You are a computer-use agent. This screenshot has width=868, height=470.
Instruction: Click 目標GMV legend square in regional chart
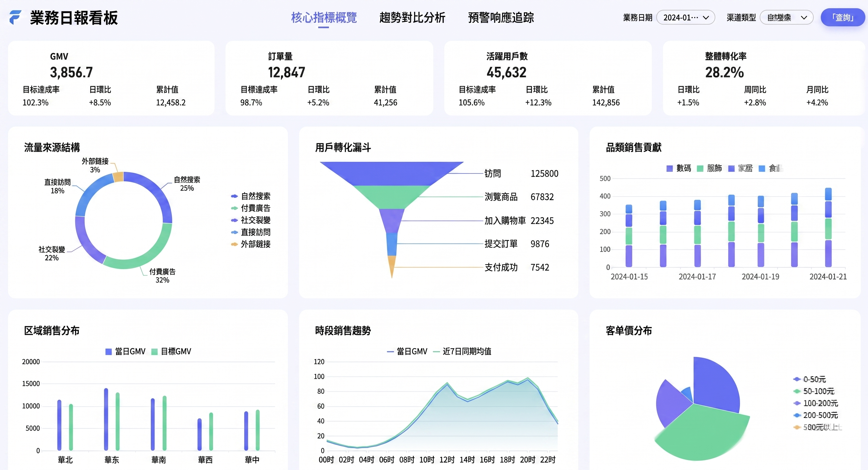[154, 352]
